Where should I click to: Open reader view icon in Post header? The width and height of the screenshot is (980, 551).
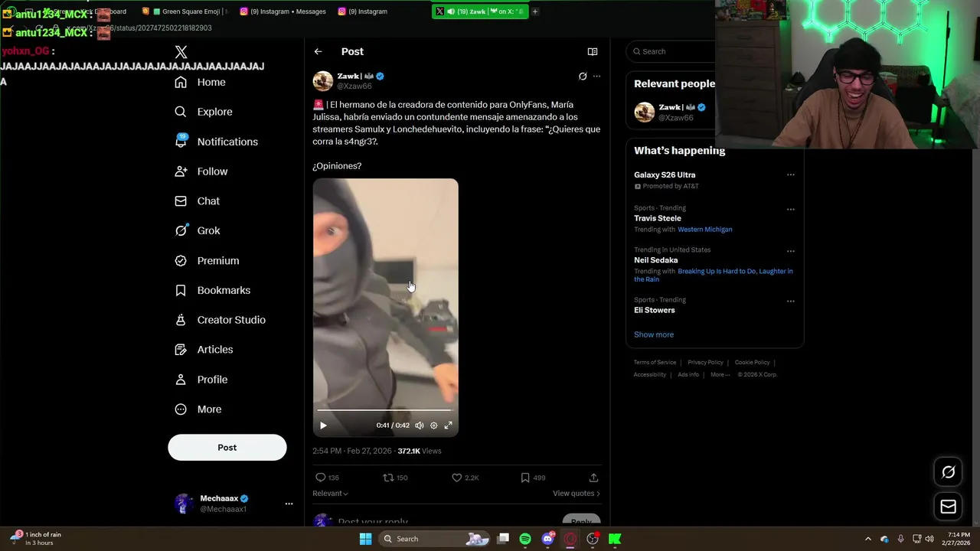pyautogui.click(x=593, y=51)
